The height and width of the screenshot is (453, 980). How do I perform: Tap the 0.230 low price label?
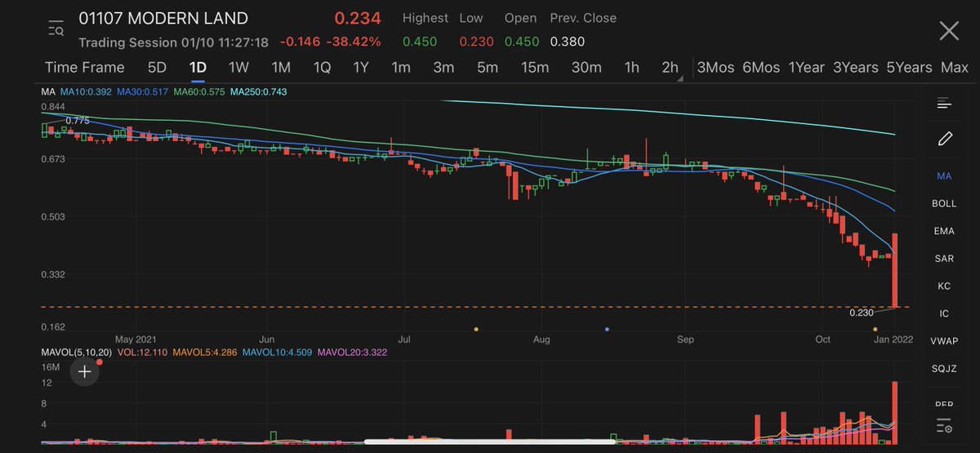click(862, 312)
